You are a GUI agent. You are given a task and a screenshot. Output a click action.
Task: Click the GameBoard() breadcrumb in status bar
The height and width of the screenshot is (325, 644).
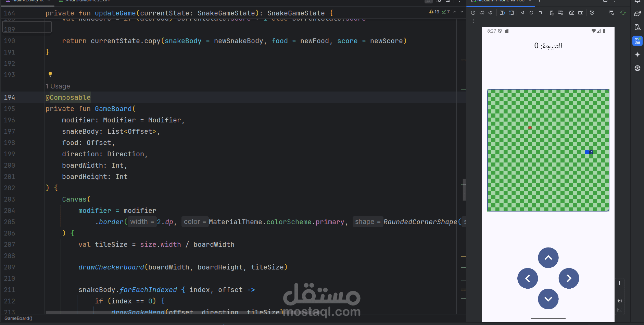coord(18,318)
